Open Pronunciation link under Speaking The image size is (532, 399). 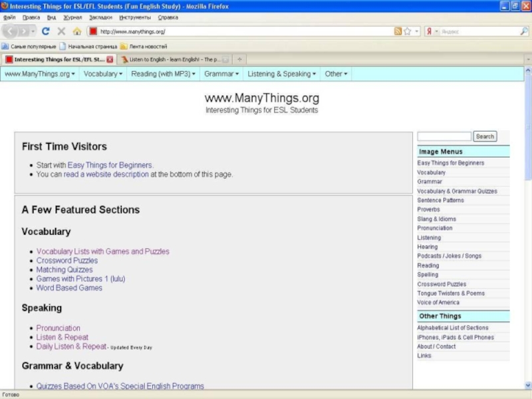[58, 328]
